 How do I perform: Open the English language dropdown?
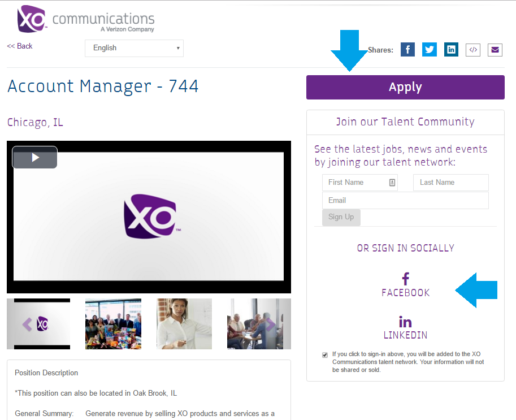tap(135, 48)
